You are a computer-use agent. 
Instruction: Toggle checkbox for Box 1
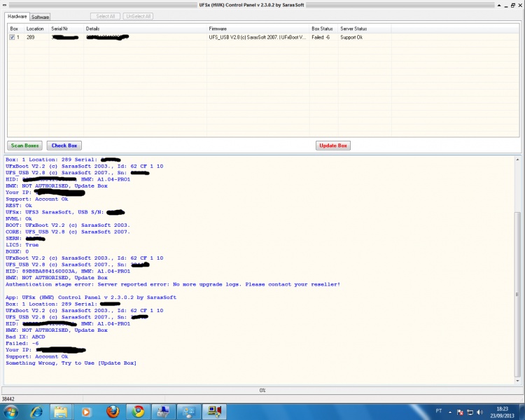pos(12,37)
